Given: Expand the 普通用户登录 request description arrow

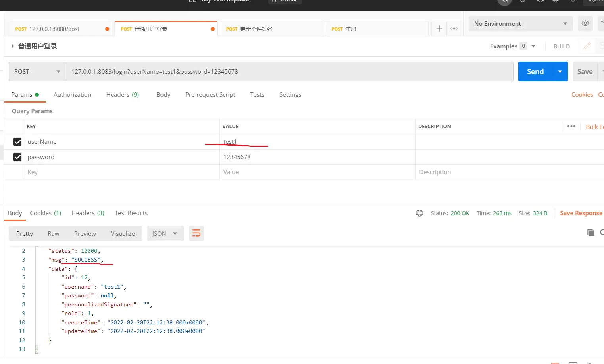Looking at the screenshot, I should (x=13, y=46).
